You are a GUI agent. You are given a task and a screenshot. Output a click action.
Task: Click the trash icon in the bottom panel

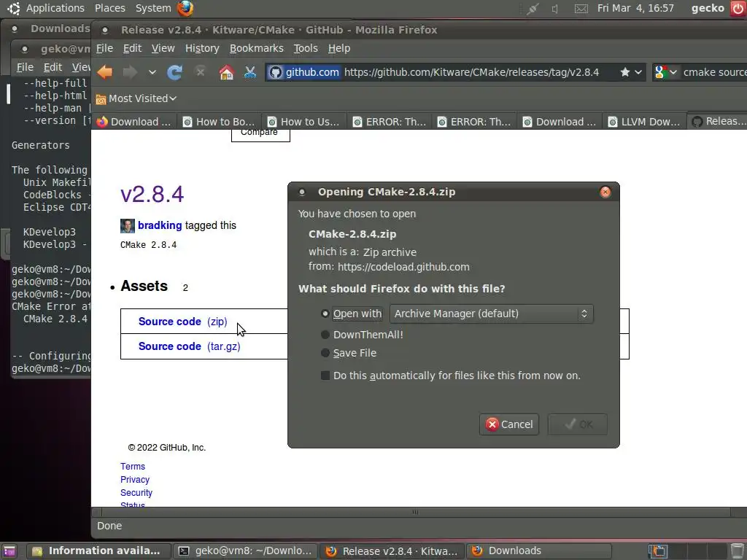click(x=738, y=551)
